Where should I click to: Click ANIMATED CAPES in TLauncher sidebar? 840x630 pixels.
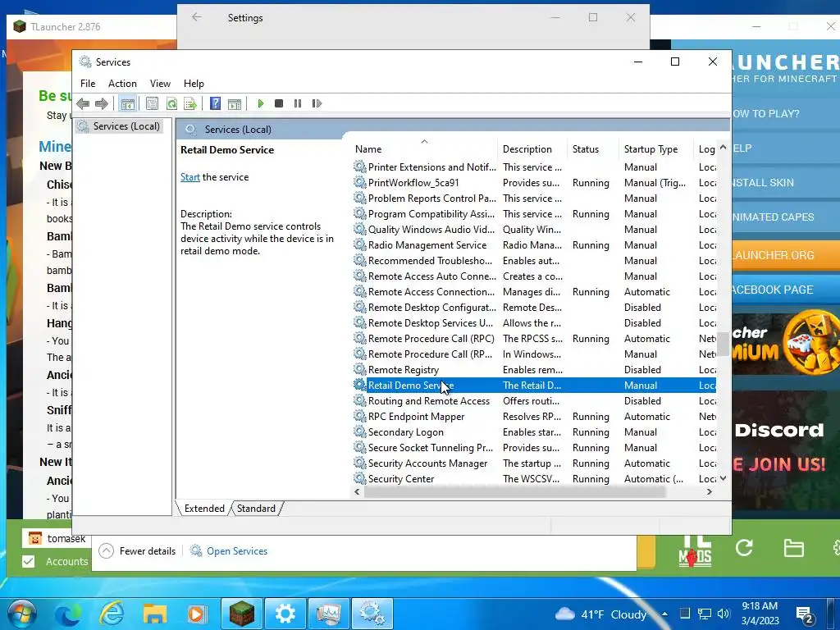click(786, 217)
